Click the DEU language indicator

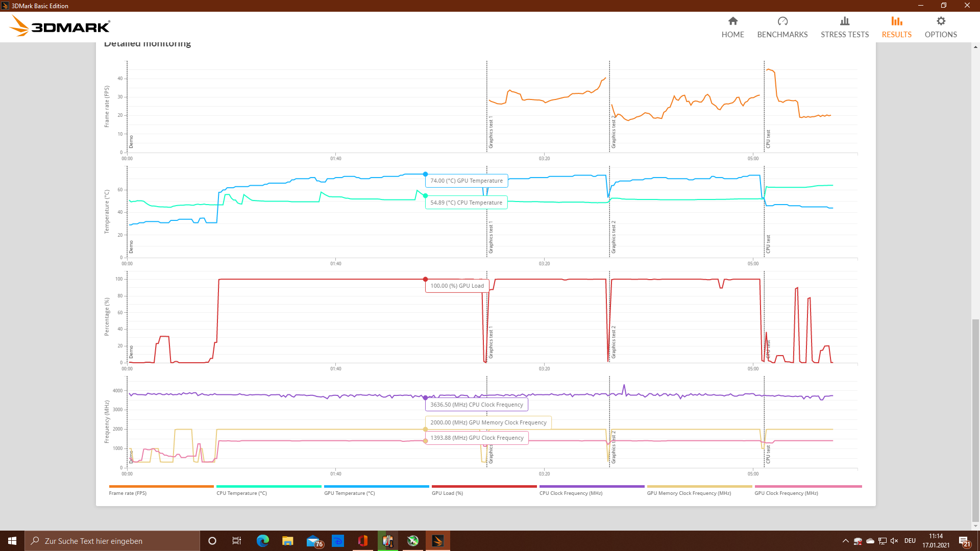click(x=910, y=541)
